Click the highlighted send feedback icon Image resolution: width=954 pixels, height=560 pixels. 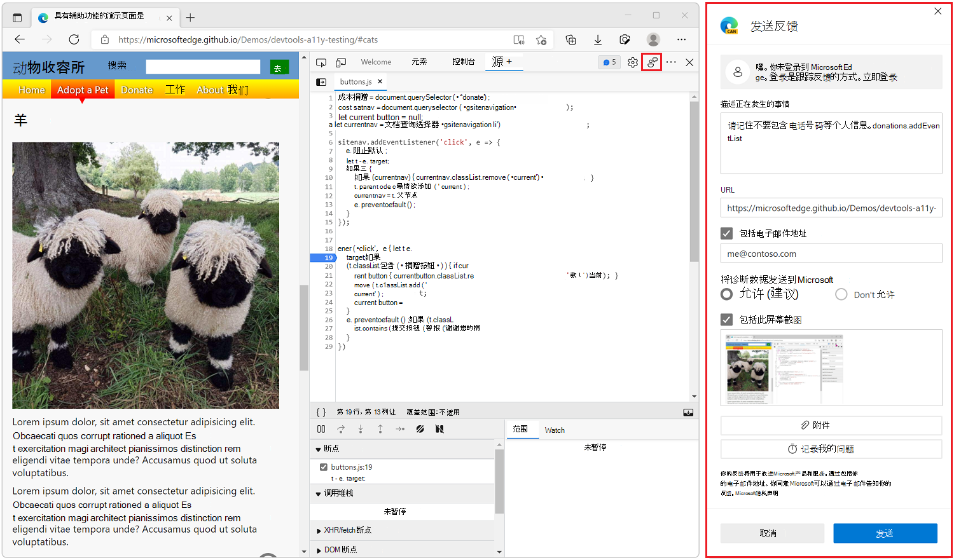pyautogui.click(x=651, y=62)
